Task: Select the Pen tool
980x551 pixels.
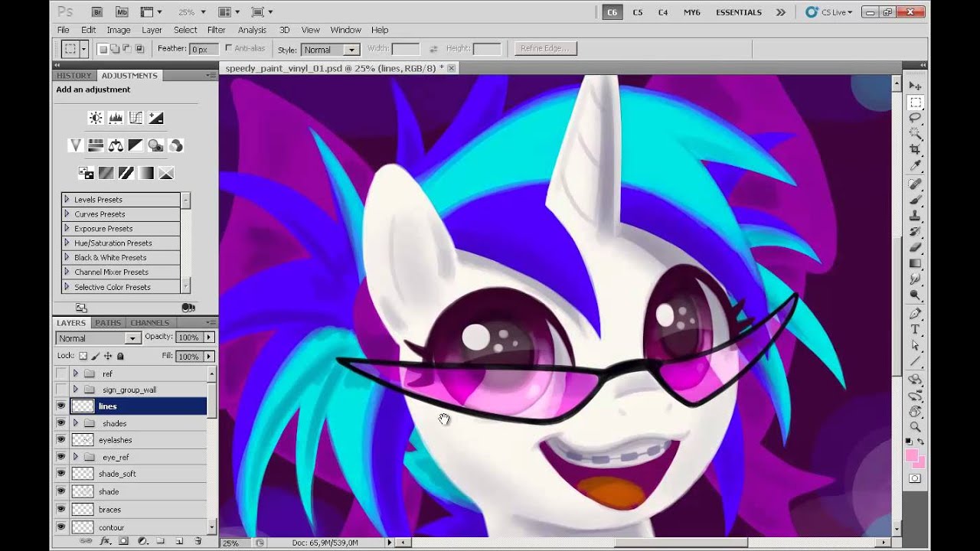Action: point(915,314)
